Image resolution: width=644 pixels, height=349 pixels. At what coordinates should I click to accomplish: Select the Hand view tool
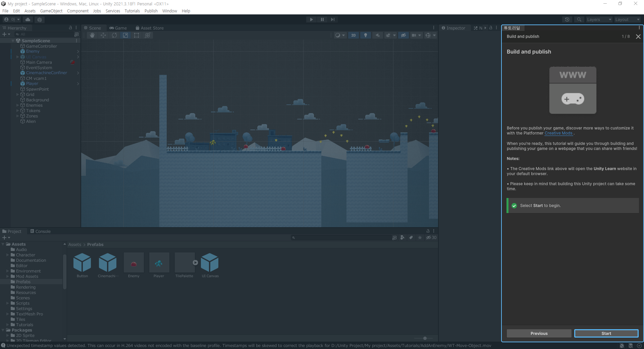[x=92, y=35]
